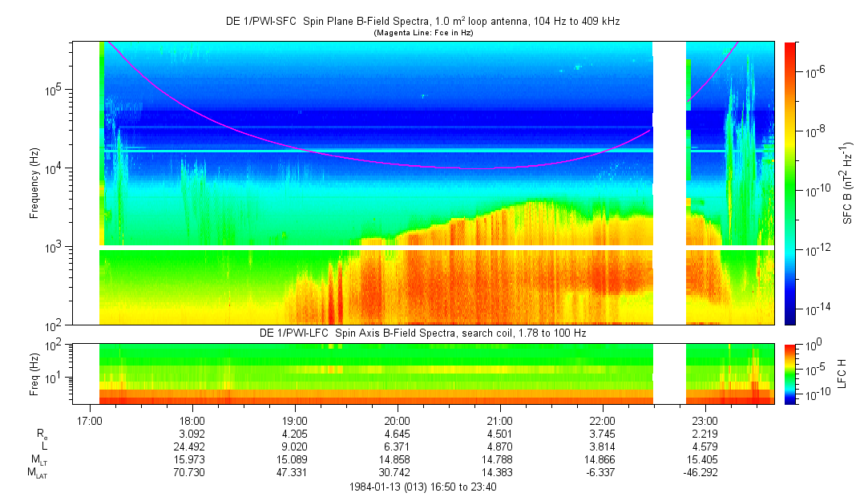
Task: Click the LFC H colorbar label
Action: pos(847,374)
